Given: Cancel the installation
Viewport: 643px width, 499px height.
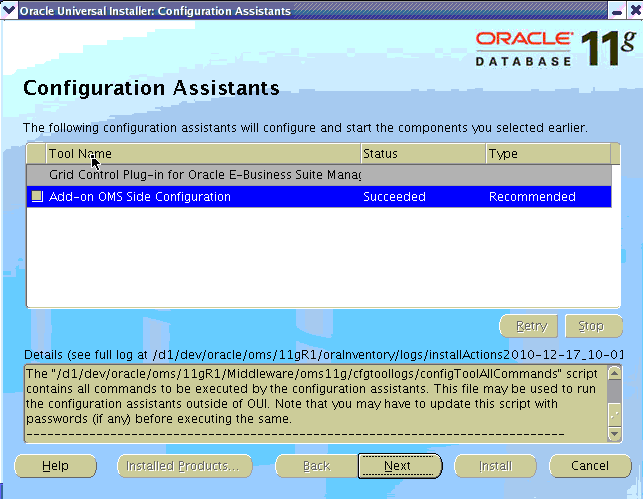Looking at the screenshot, I should [590, 466].
